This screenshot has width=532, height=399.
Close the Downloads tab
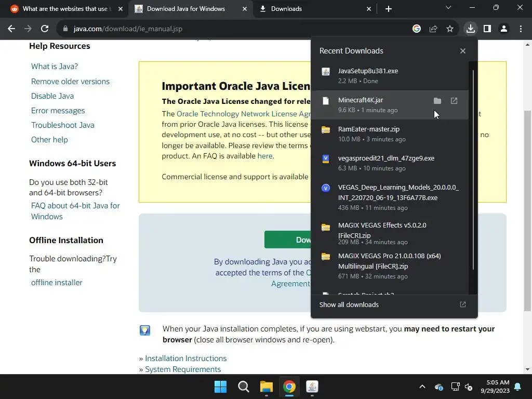[369, 9]
